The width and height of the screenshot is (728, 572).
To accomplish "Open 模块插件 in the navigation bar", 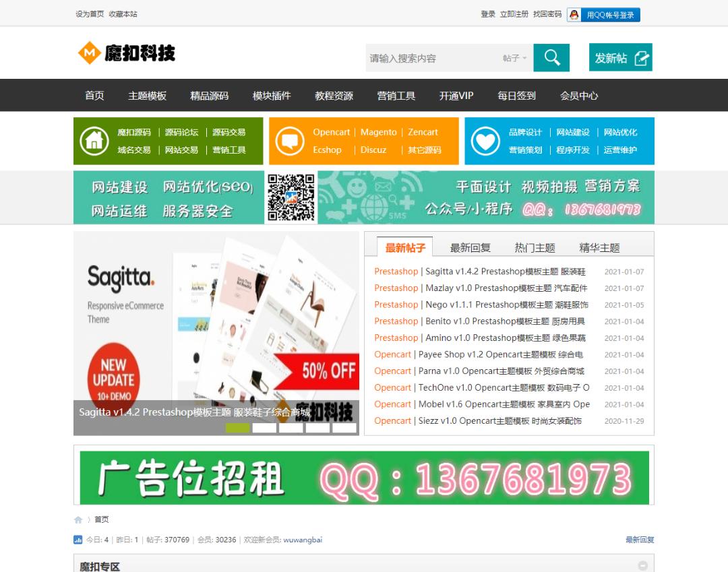I will point(272,96).
